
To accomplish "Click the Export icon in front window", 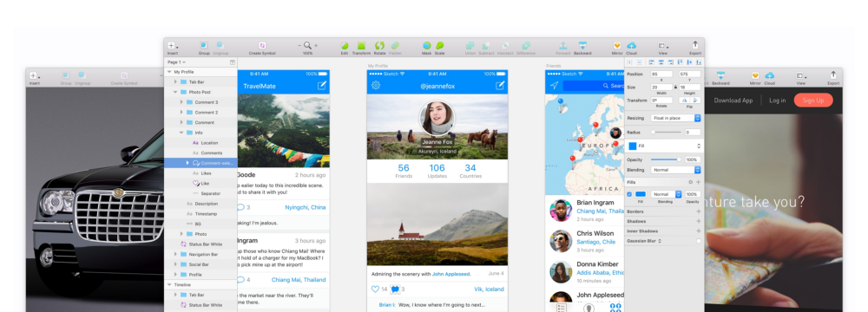I will pyautogui.click(x=695, y=45).
